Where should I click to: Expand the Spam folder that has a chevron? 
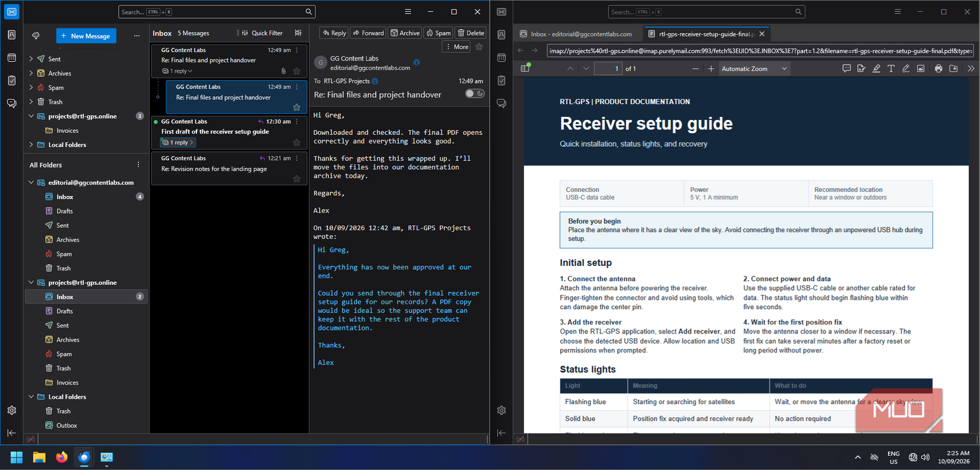tap(31, 87)
